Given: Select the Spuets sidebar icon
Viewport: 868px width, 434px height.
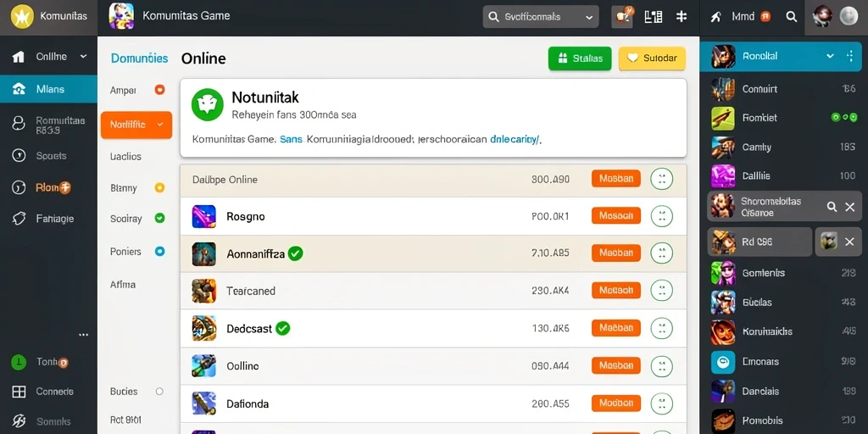Looking at the screenshot, I should coord(19,156).
